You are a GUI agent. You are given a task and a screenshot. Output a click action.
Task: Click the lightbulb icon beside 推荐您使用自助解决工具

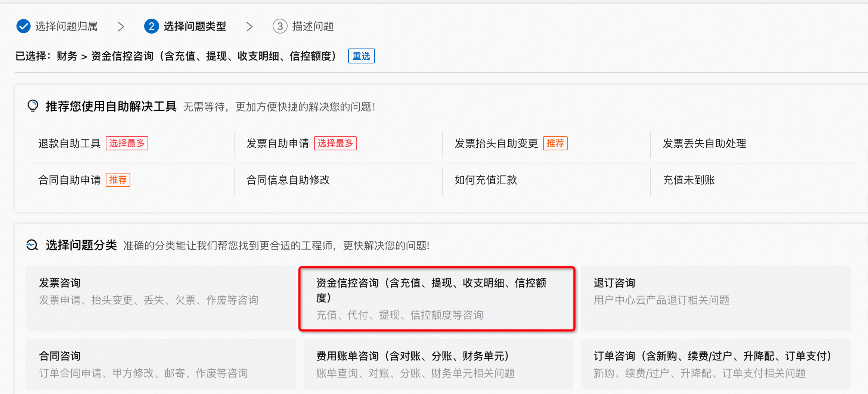click(33, 106)
